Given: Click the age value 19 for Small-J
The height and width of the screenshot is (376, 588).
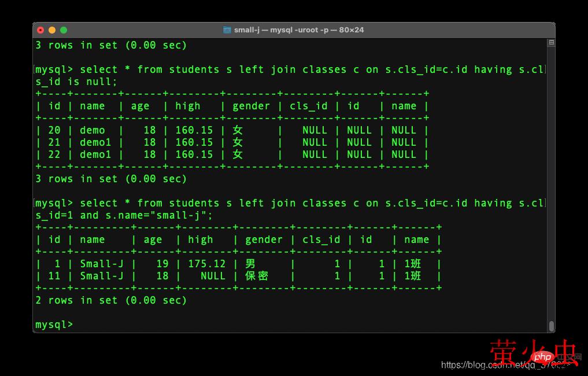Looking at the screenshot, I should click(x=162, y=264).
